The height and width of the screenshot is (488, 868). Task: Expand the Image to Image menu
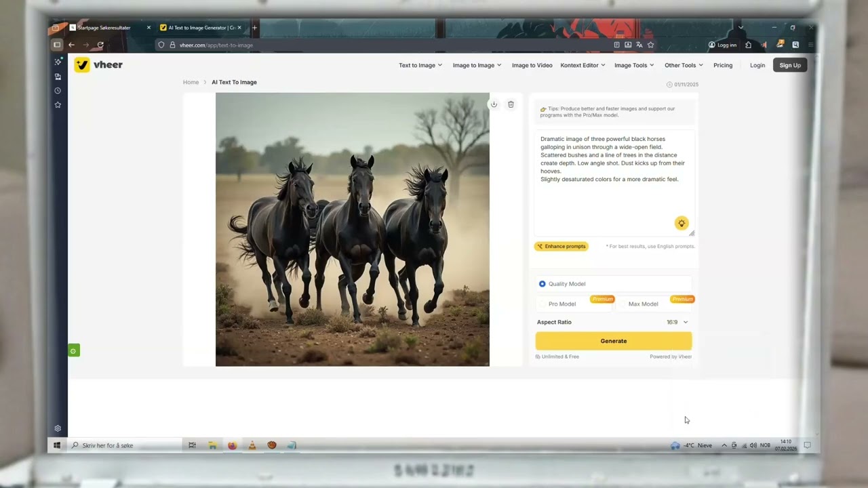coord(477,65)
